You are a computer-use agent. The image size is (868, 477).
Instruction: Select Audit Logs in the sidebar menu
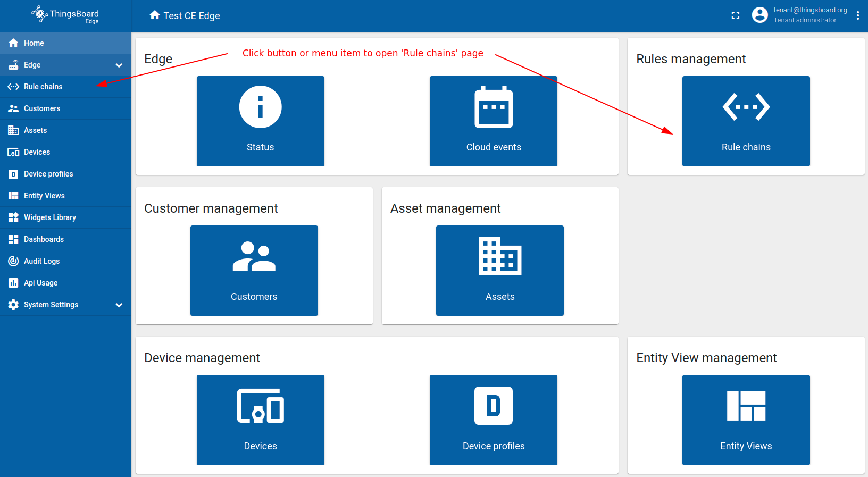(x=65, y=261)
